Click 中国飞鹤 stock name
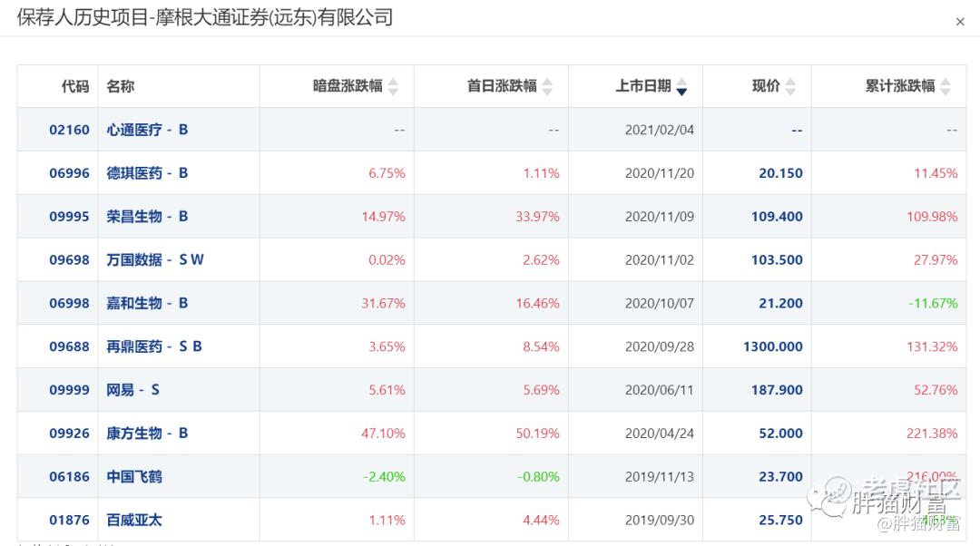This screenshot has width=980, height=546. 134,477
